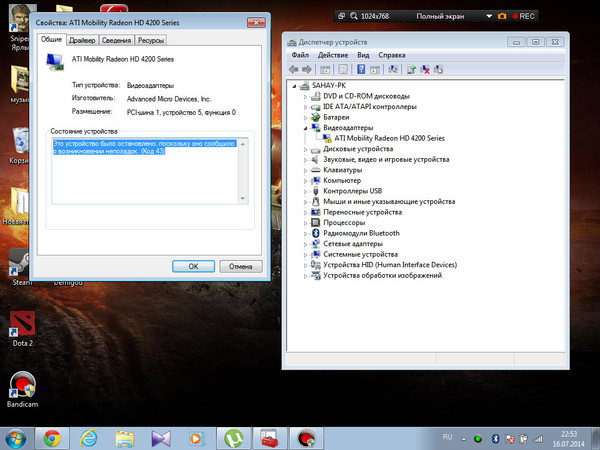Open Properties via the toolbar sheet icon
600x450 pixels.
[x=343, y=69]
